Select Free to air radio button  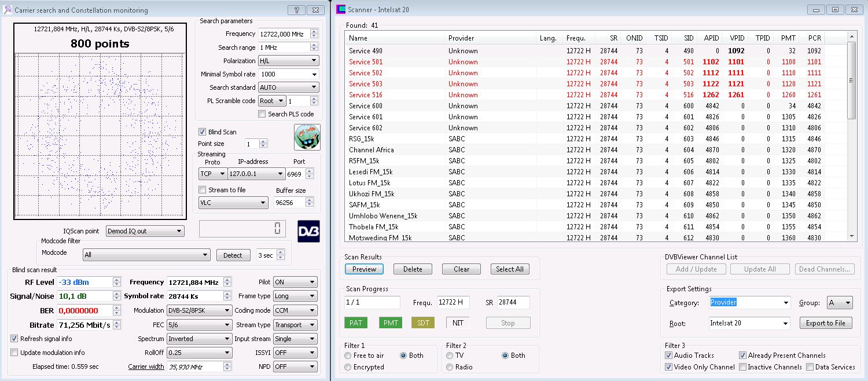[348, 356]
